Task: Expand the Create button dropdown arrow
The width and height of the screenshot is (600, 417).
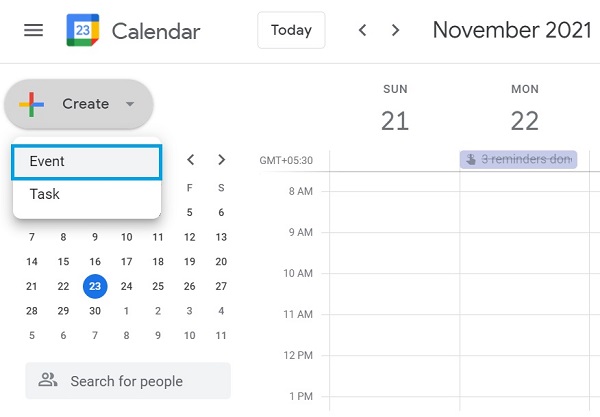Action: point(130,104)
